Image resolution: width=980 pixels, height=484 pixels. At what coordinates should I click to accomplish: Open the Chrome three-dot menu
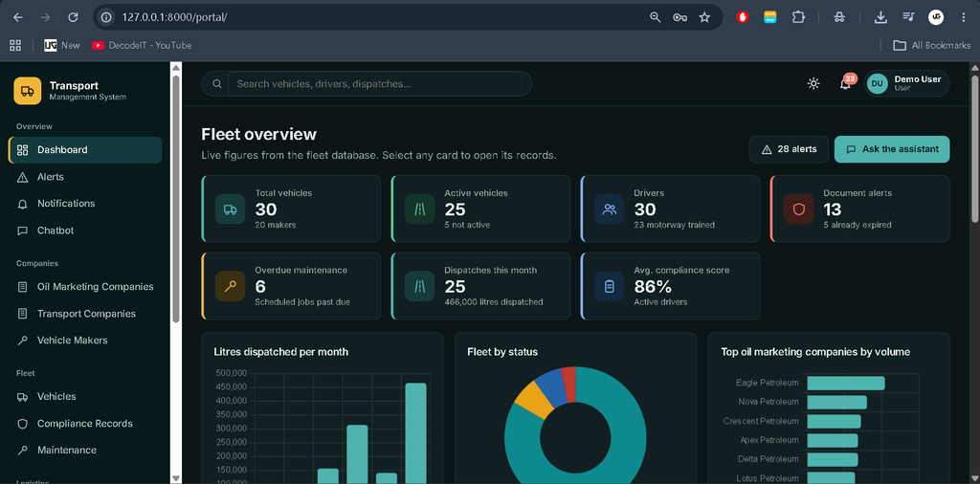coord(963,17)
